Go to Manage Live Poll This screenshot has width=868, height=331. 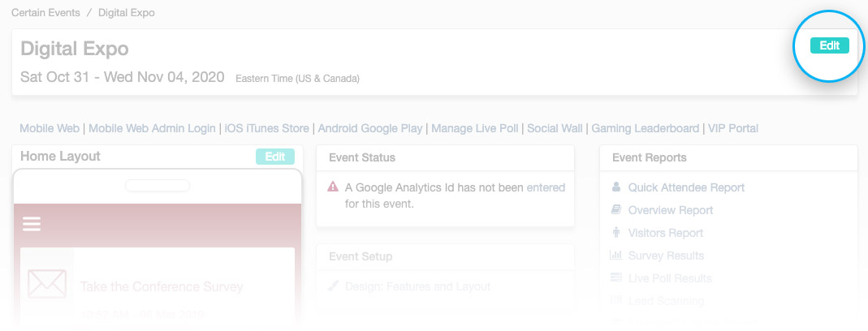click(475, 128)
